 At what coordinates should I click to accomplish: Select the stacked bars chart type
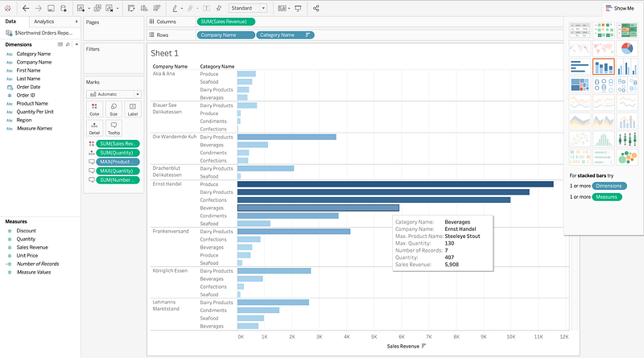click(604, 67)
